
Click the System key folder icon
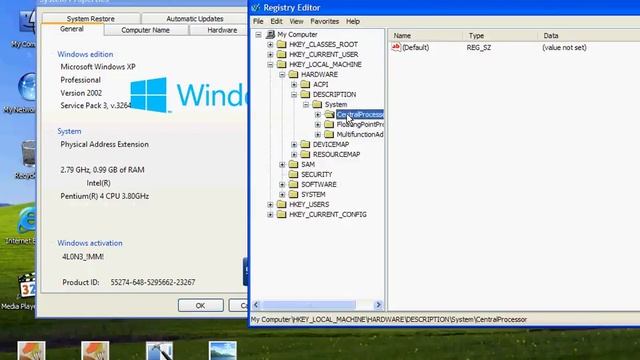(317, 104)
